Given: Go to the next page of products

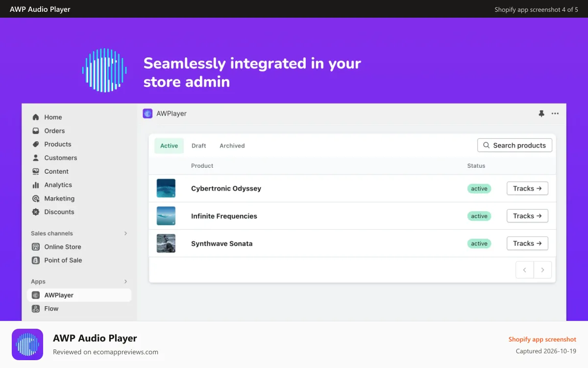Looking at the screenshot, I should click(542, 270).
